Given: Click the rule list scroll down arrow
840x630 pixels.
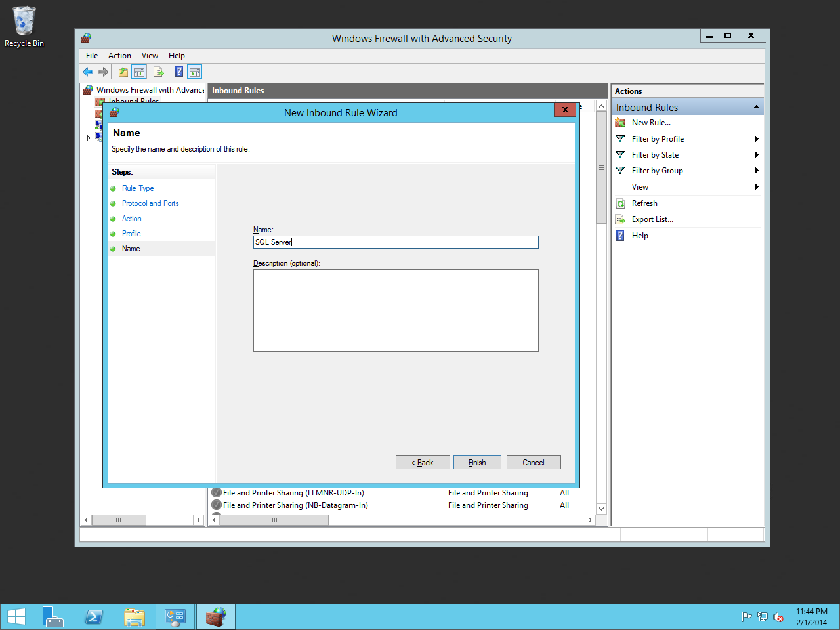Looking at the screenshot, I should (601, 509).
